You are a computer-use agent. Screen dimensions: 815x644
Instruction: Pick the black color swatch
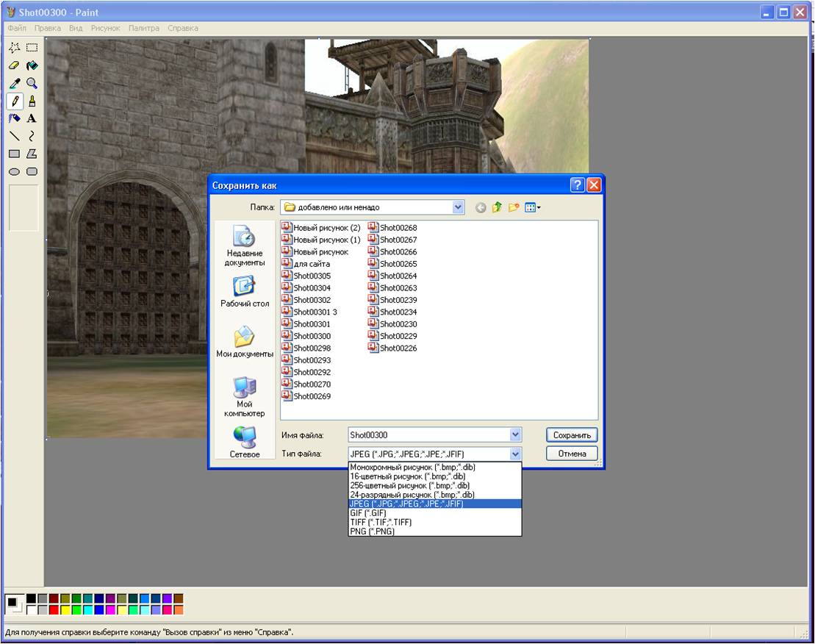31,598
